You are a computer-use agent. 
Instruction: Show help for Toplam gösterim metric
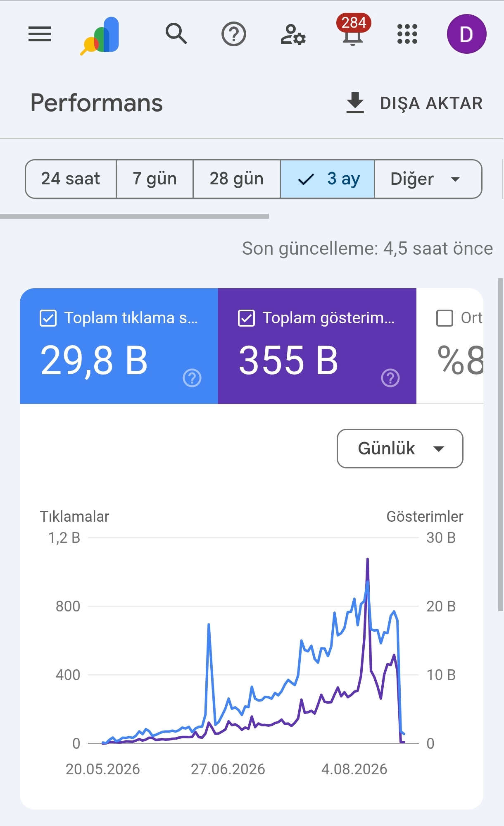[x=390, y=378]
